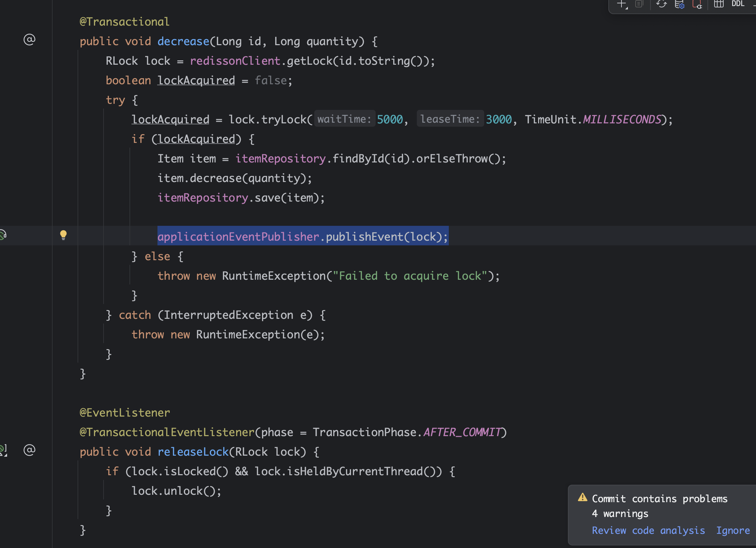Click the leaseTime parameter inlay hint

pos(450,119)
